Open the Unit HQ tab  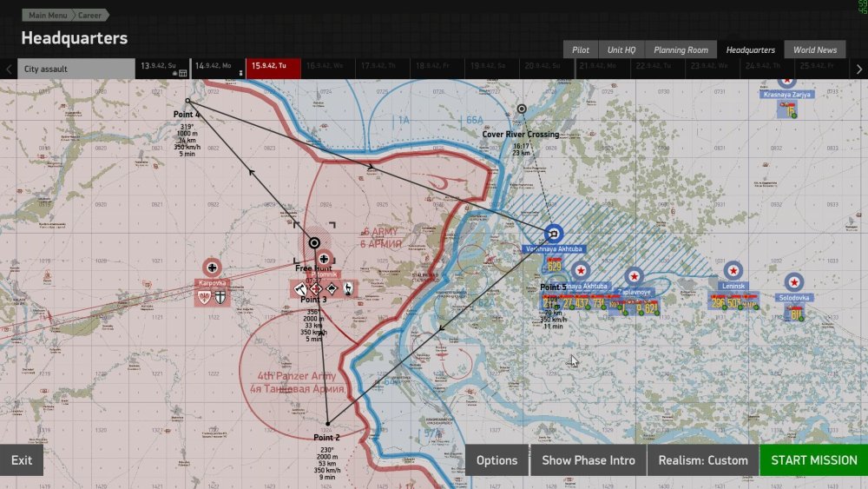point(621,50)
